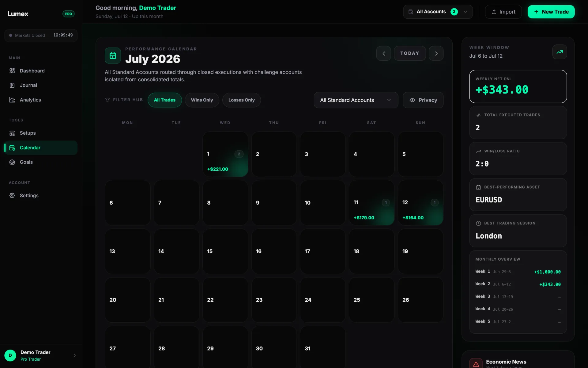
Task: Click the 16:09:49 clock readout
Action: click(63, 35)
